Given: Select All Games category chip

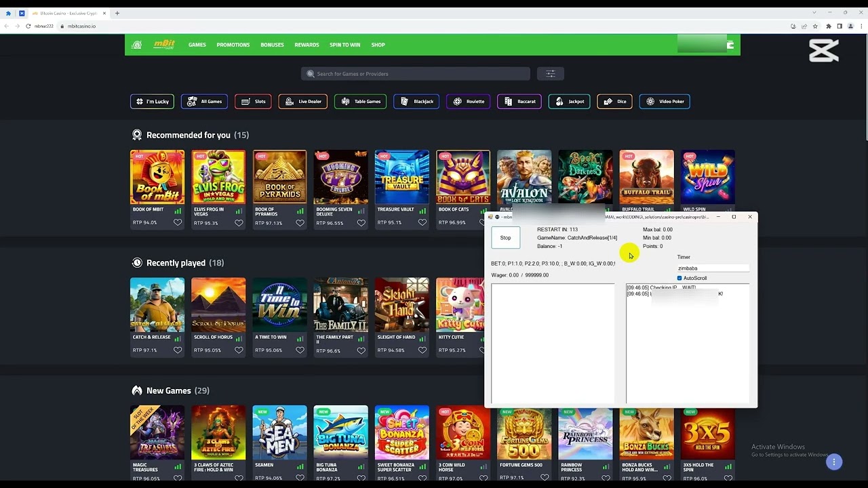Looking at the screenshot, I should click(204, 102).
